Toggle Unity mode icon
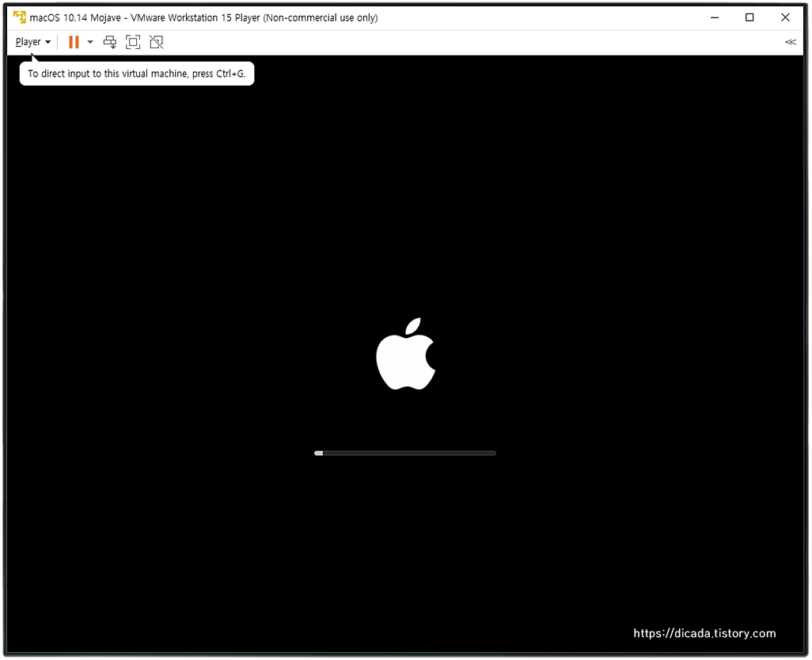This screenshot has width=812, height=660. (x=157, y=42)
